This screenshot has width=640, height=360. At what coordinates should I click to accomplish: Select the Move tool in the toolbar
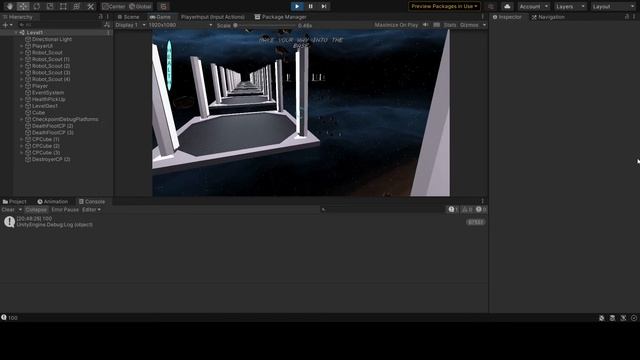click(x=23, y=7)
